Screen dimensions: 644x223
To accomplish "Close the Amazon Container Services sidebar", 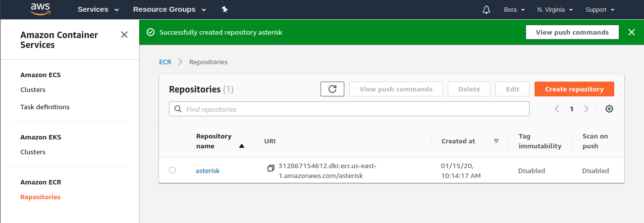I will [124, 35].
